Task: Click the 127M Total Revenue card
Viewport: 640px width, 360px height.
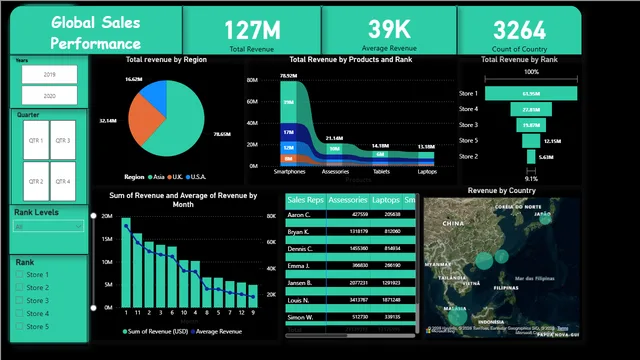Action: click(252, 30)
